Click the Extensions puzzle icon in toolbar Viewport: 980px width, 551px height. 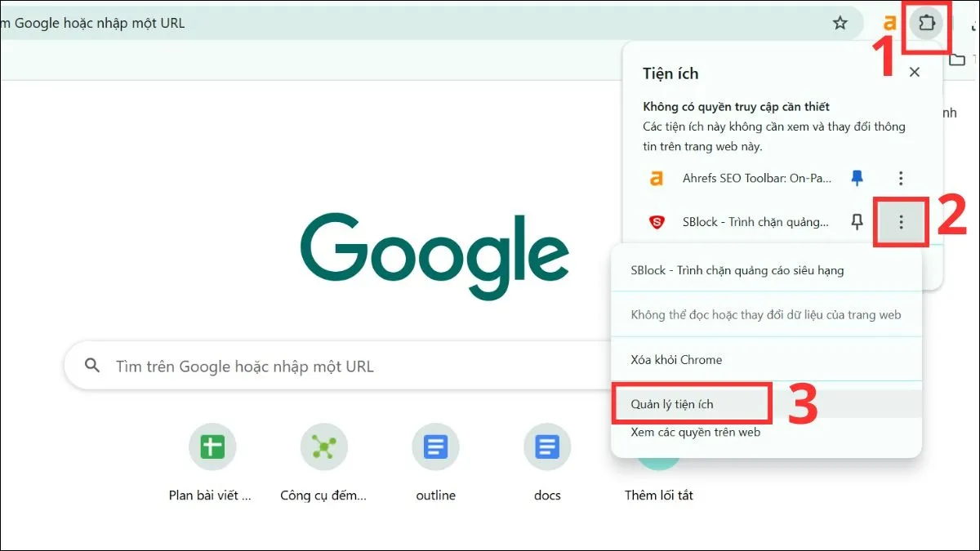(x=926, y=24)
